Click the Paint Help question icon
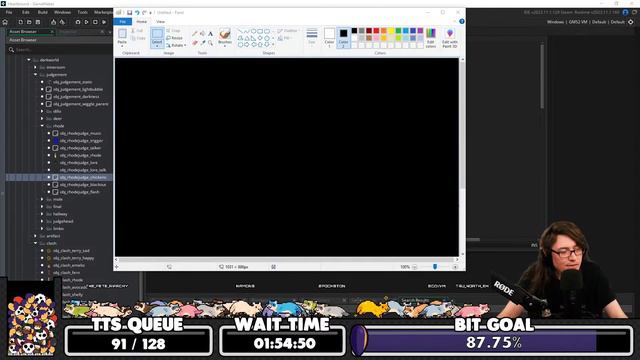Screen dimensions: 640x360 pyautogui.click(x=462, y=21)
